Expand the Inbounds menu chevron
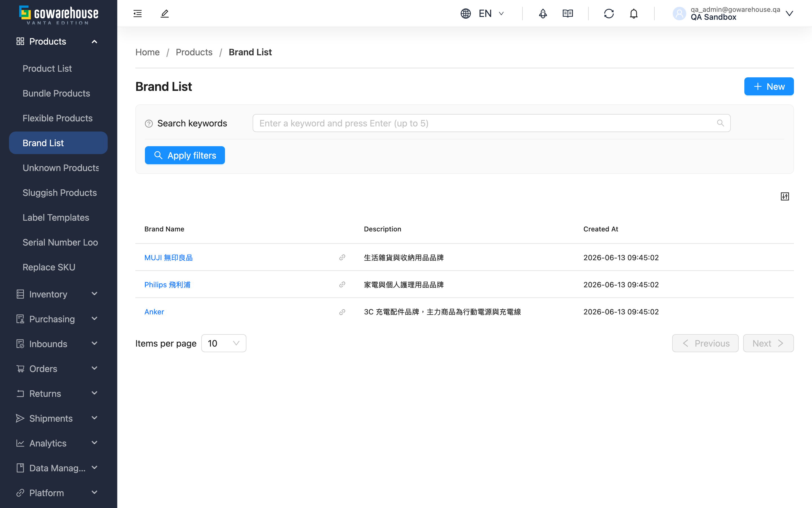 click(x=94, y=343)
